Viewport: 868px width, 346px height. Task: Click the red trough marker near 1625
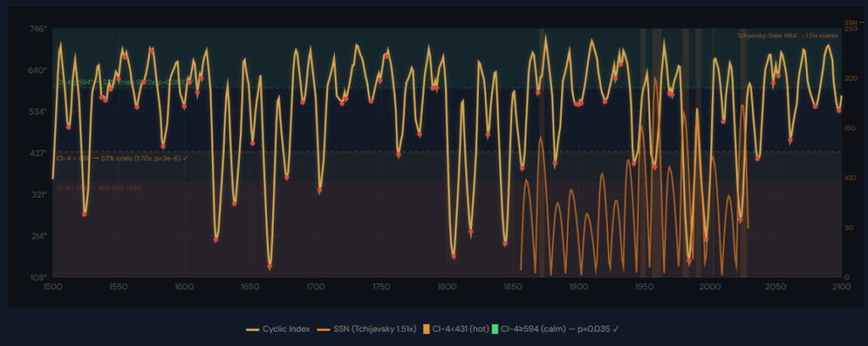216,240
